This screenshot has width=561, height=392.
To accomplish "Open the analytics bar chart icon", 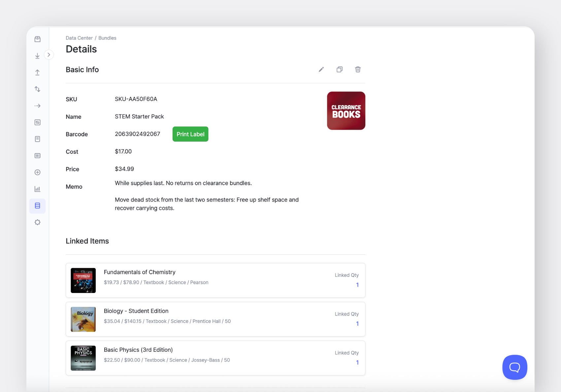I will click(x=37, y=189).
